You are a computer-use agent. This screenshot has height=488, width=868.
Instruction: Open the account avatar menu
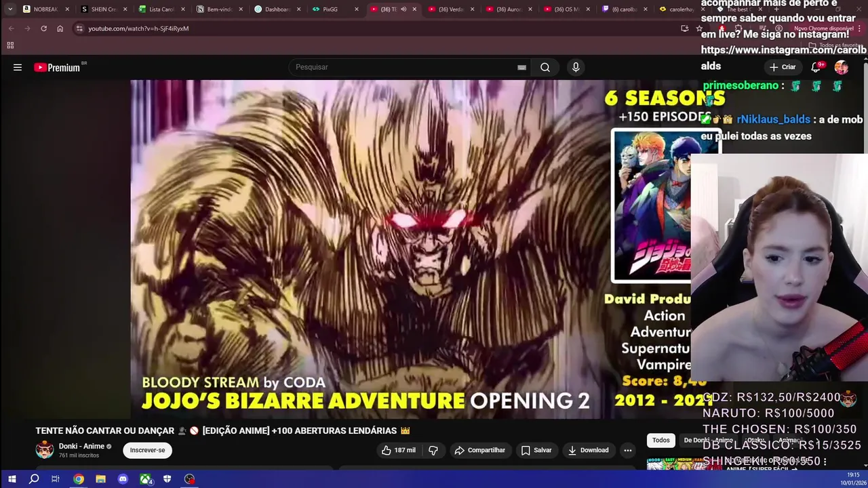[842, 67]
